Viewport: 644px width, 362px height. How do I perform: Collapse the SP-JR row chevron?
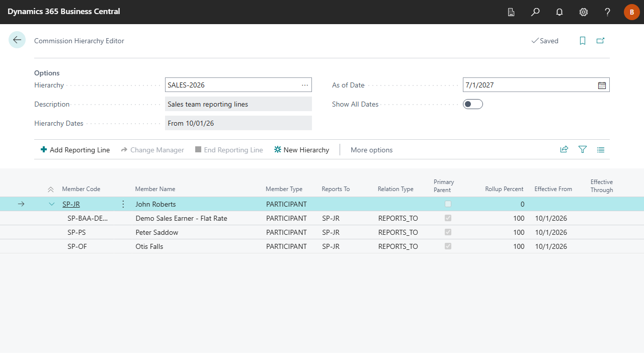point(51,204)
